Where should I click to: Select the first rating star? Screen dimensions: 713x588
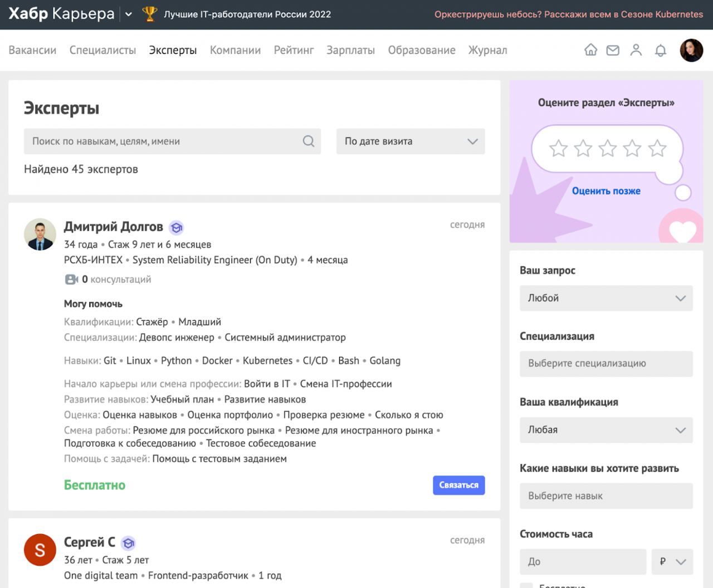click(558, 149)
